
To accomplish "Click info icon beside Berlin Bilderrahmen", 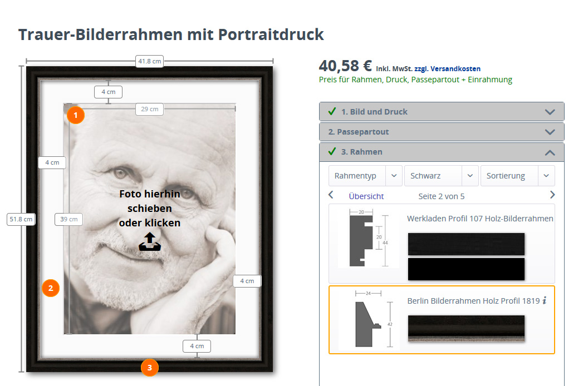I will coord(545,300).
